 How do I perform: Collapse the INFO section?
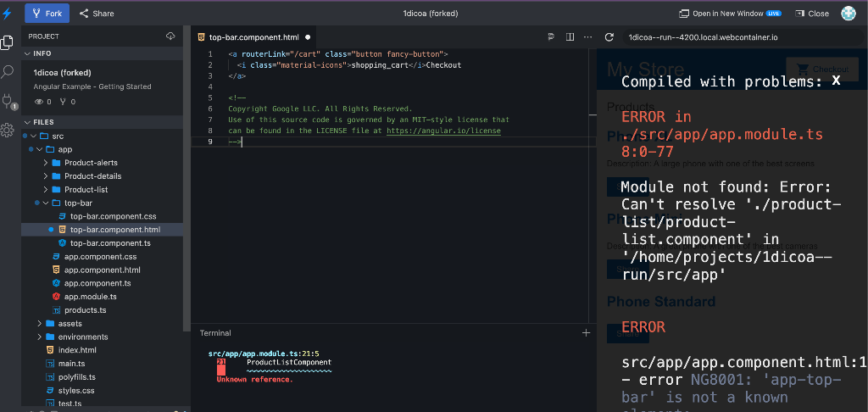[28, 53]
